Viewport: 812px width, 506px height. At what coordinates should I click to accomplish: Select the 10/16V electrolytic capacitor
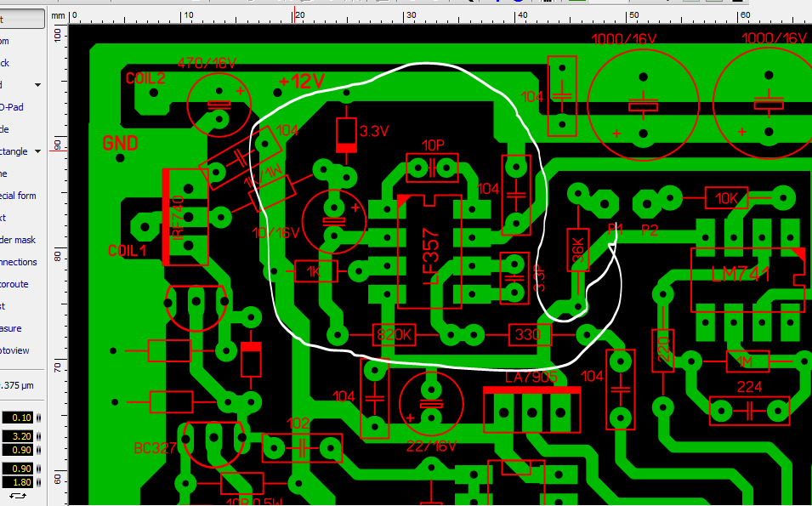[x=333, y=222]
